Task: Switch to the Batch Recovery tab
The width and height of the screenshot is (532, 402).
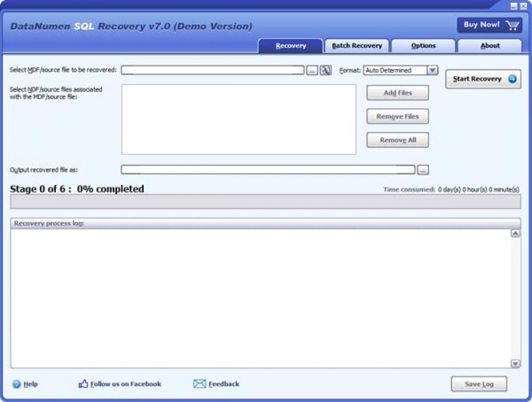Action: point(356,46)
